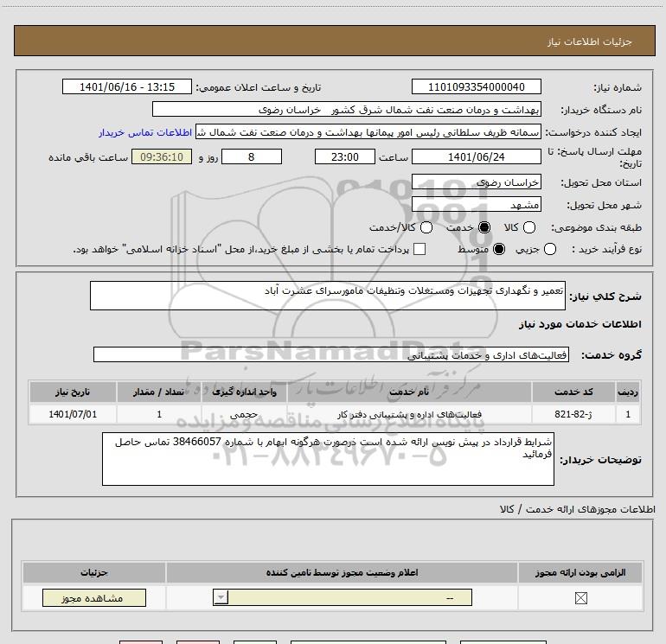Click the delivery city field مشهد
Image resolution: width=666 pixels, height=644 pixels.
tap(476, 205)
